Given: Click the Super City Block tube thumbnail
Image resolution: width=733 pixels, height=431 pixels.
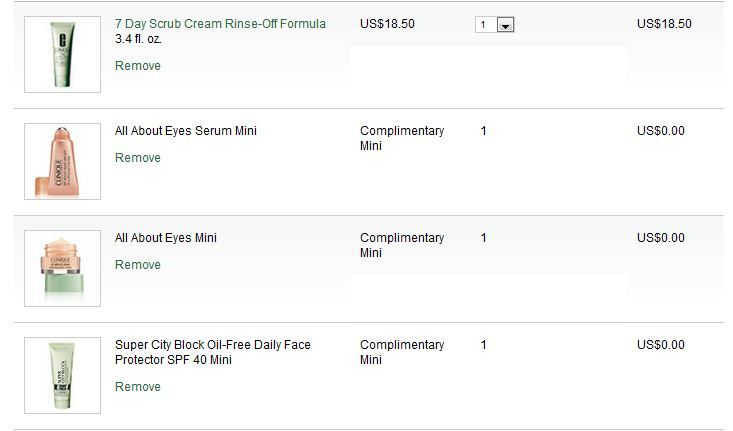Looking at the screenshot, I should tap(62, 375).
